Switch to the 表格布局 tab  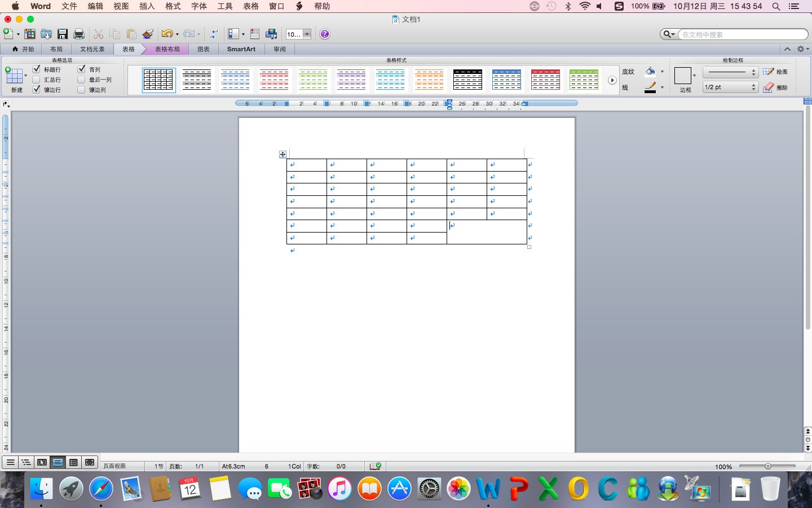pyautogui.click(x=167, y=49)
